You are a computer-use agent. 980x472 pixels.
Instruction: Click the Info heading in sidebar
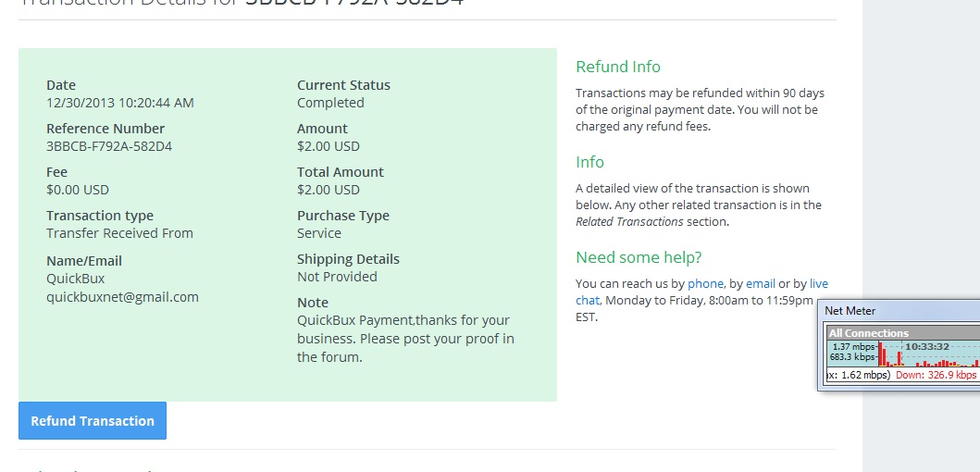pyautogui.click(x=589, y=162)
